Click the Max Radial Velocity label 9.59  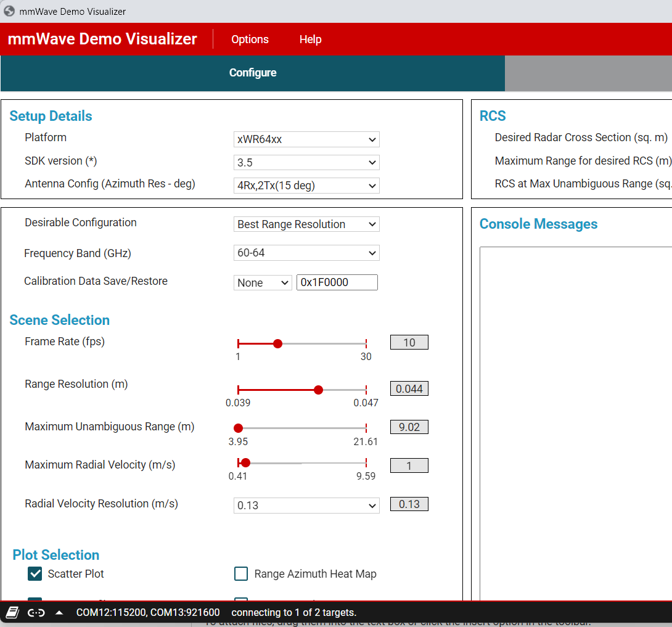click(x=366, y=476)
